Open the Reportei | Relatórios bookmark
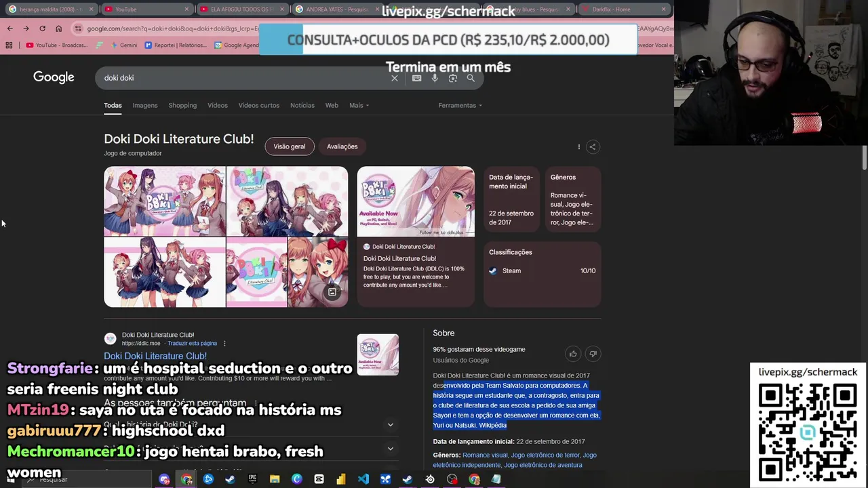Image resolution: width=868 pixels, height=488 pixels. pos(176,45)
